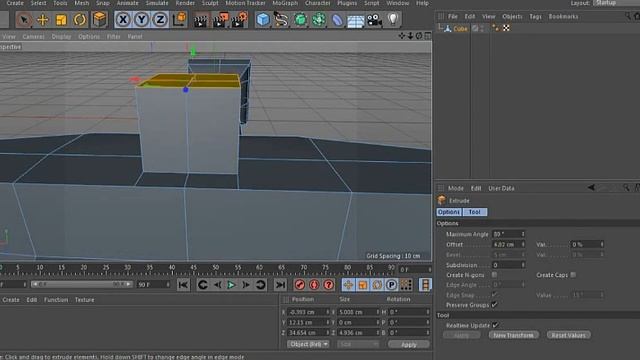Add green generator object icon
The height and width of the screenshot is (360, 640).
tap(300, 20)
